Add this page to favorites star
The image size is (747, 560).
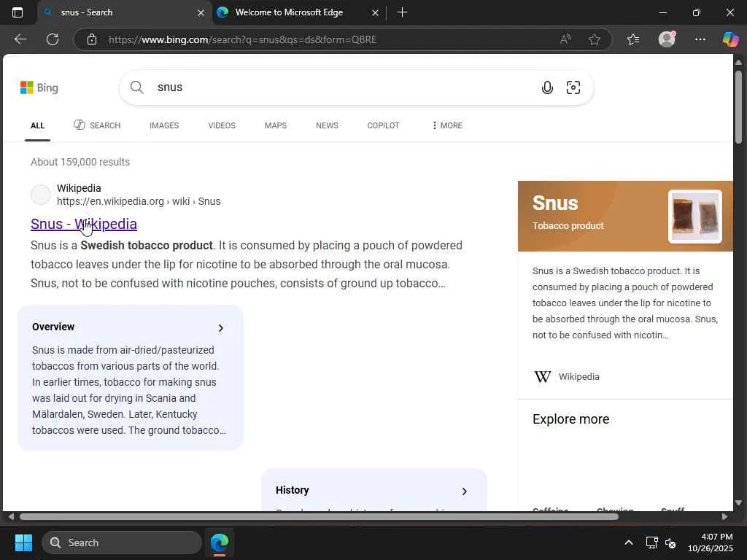594,39
